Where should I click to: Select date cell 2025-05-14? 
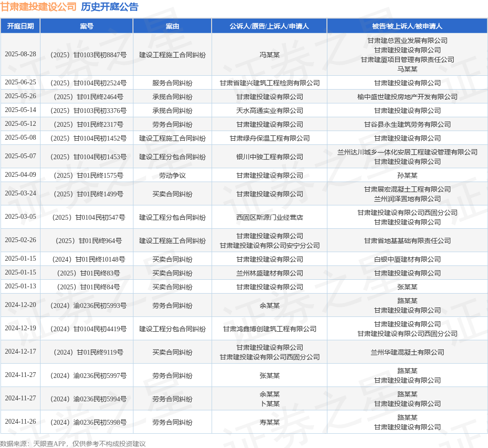pos(20,110)
